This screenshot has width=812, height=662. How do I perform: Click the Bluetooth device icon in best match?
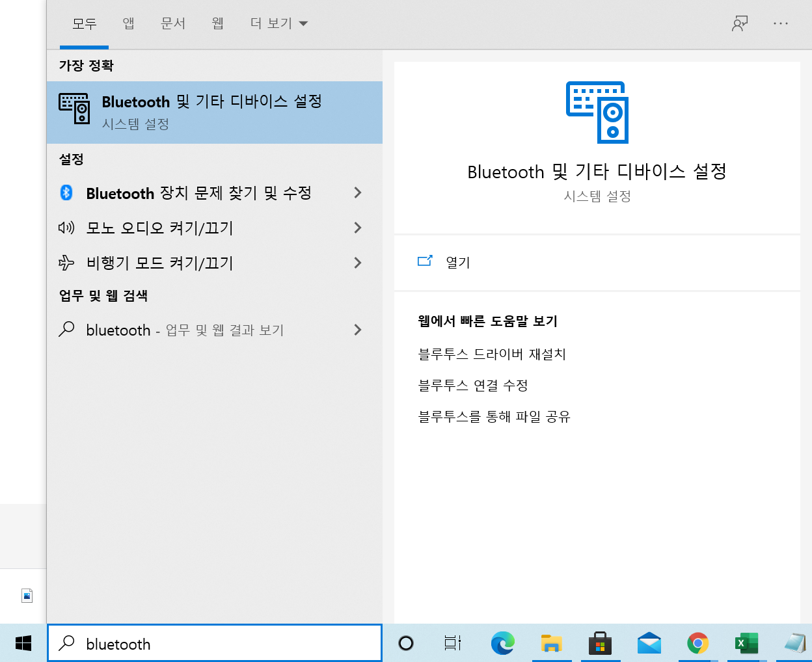74,109
